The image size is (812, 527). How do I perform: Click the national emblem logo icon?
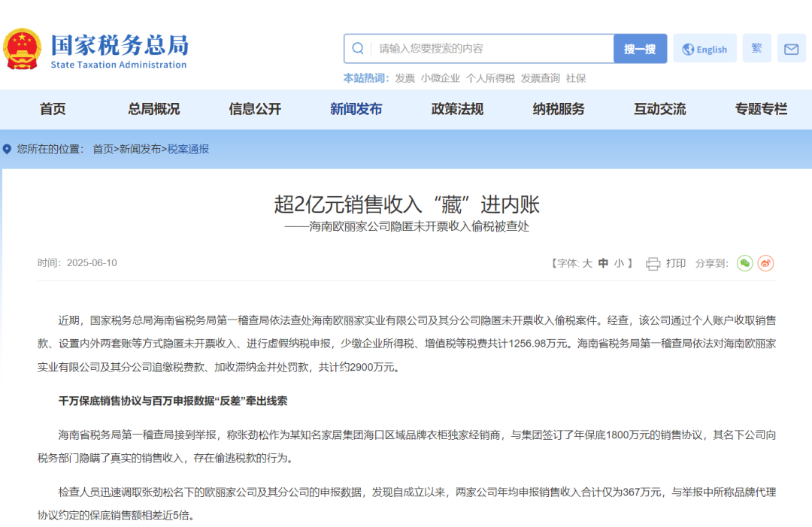coord(22,47)
